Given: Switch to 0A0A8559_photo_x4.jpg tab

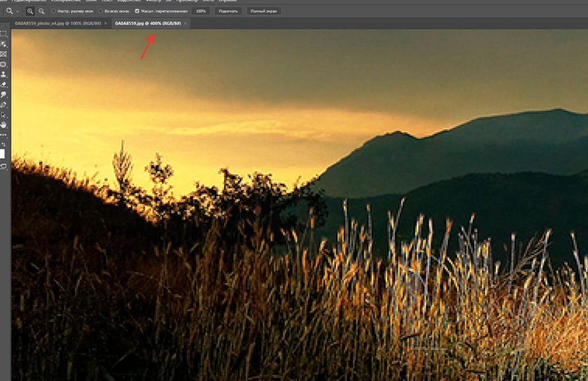Looking at the screenshot, I should click(x=58, y=23).
